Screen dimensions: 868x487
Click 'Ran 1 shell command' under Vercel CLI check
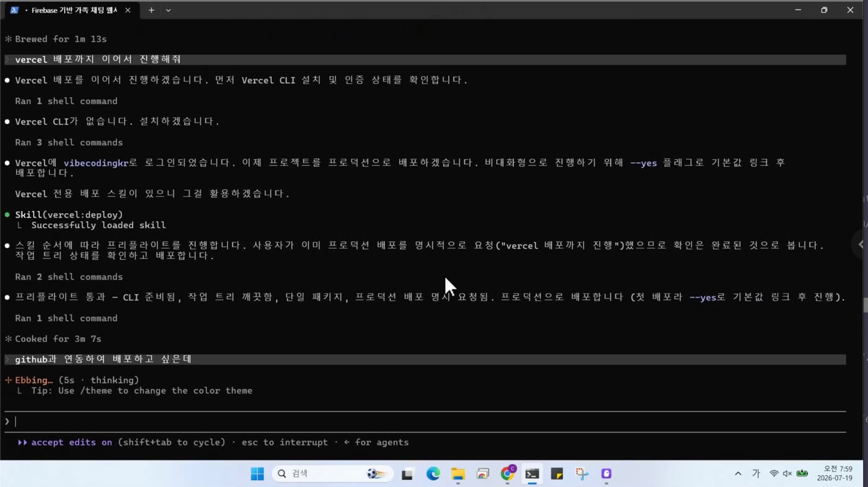(66, 101)
